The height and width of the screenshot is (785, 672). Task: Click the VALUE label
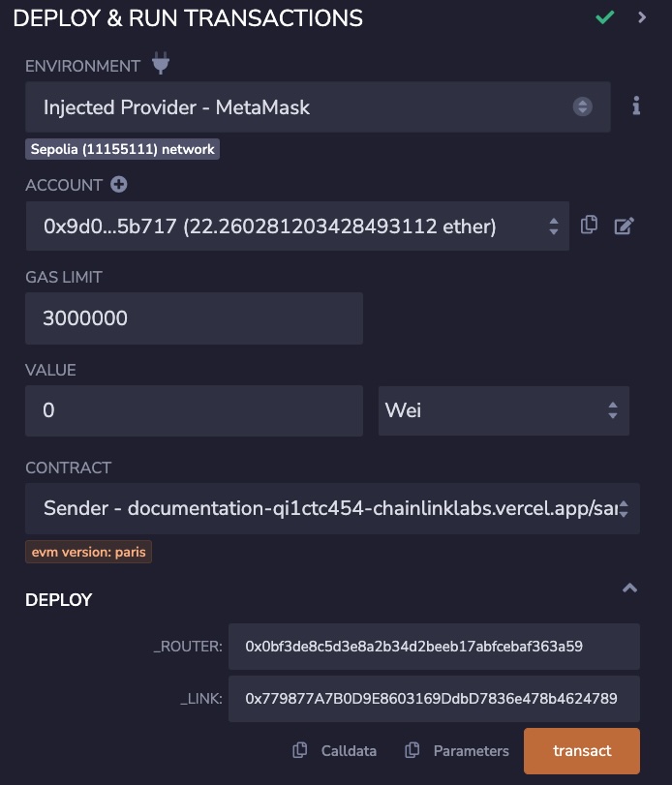50,370
